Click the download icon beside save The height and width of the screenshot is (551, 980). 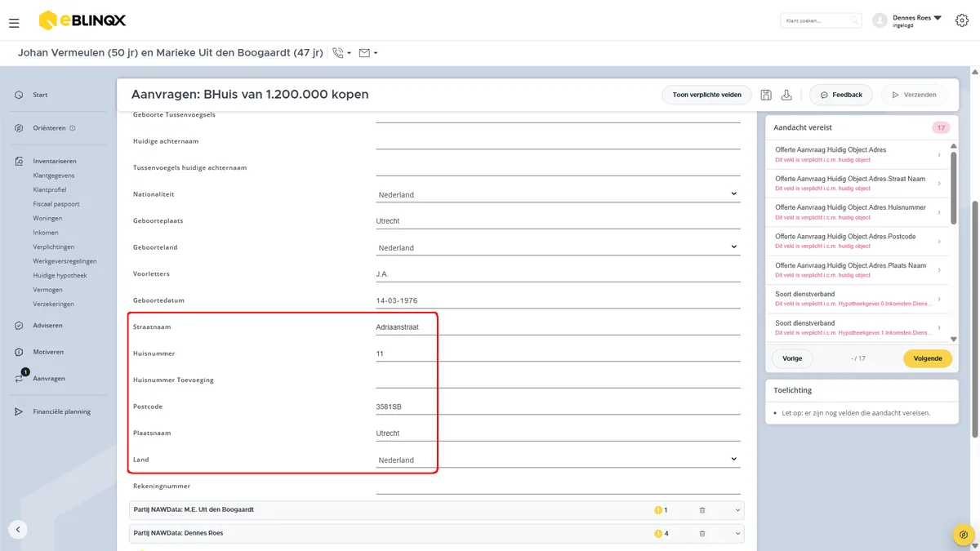(x=786, y=95)
